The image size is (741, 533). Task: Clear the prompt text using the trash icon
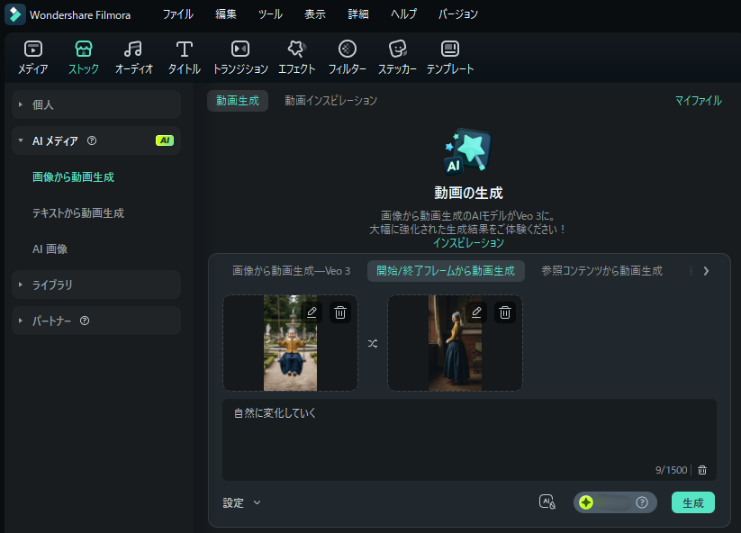pos(702,470)
